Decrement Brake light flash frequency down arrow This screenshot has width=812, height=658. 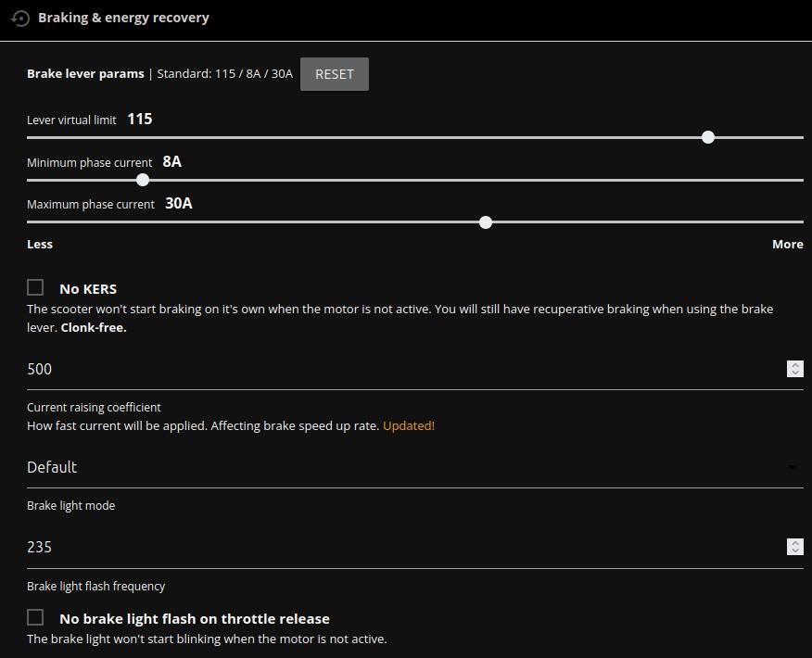(795, 550)
